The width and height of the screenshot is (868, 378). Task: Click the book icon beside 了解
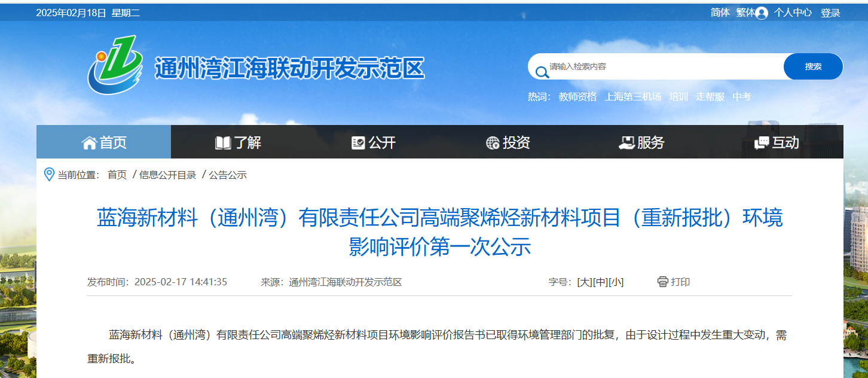click(223, 143)
